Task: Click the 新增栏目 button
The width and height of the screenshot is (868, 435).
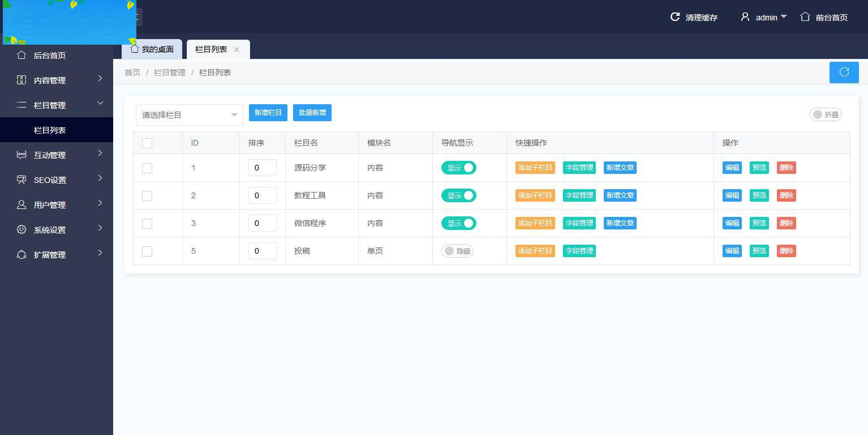Action: click(x=268, y=112)
